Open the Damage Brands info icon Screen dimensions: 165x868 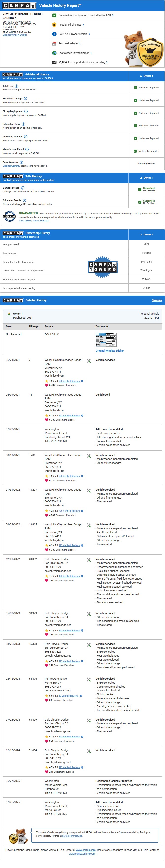[x=23, y=188]
